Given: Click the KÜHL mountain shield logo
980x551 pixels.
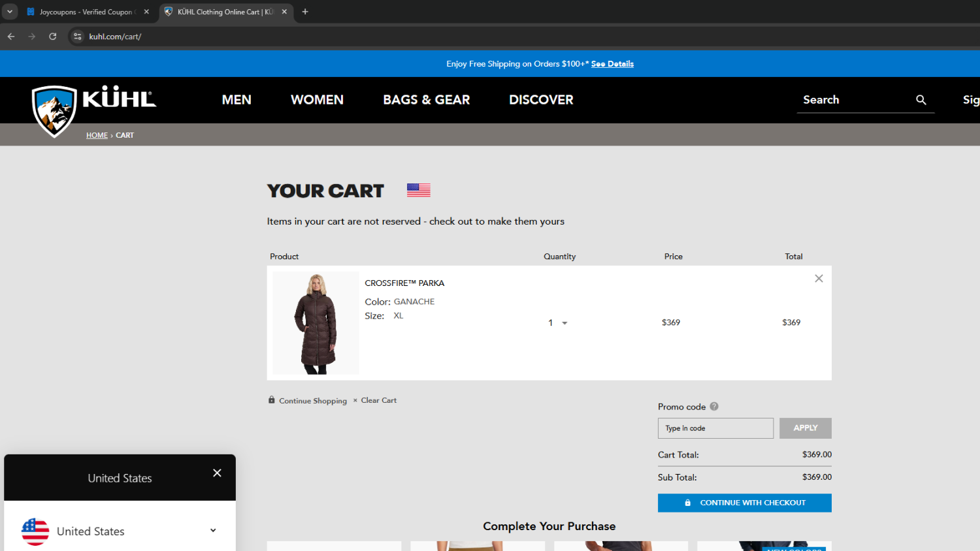Looking at the screenshot, I should [54, 110].
